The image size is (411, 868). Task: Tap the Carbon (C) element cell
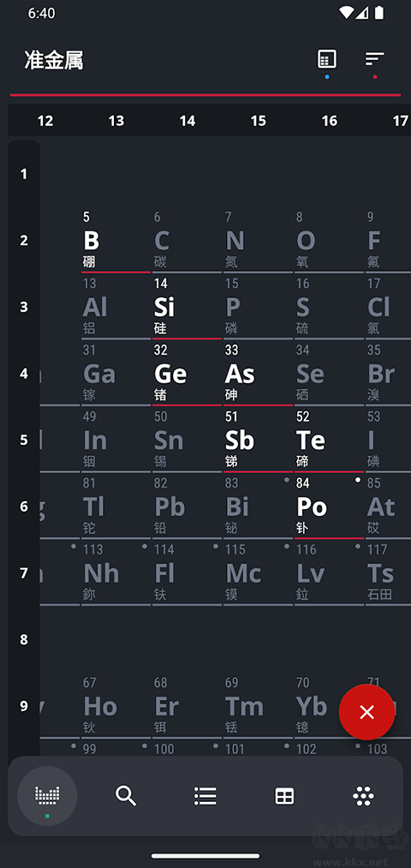[187, 240]
